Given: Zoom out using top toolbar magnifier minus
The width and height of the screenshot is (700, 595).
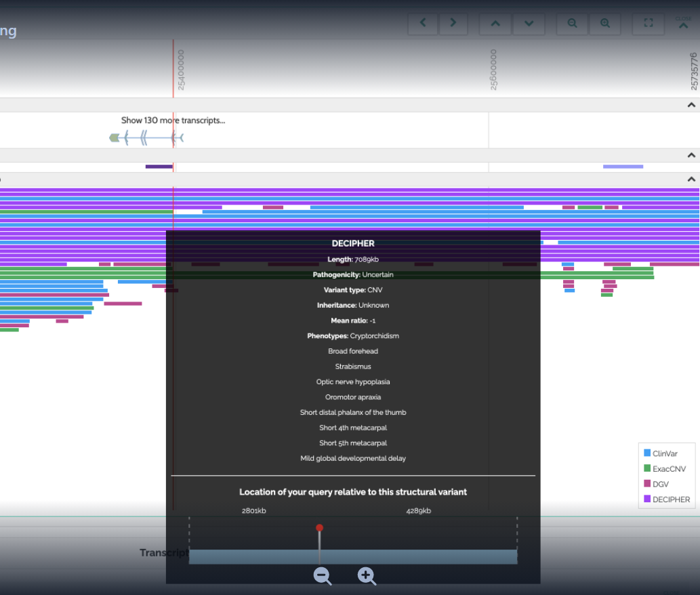Looking at the screenshot, I should click(572, 23).
